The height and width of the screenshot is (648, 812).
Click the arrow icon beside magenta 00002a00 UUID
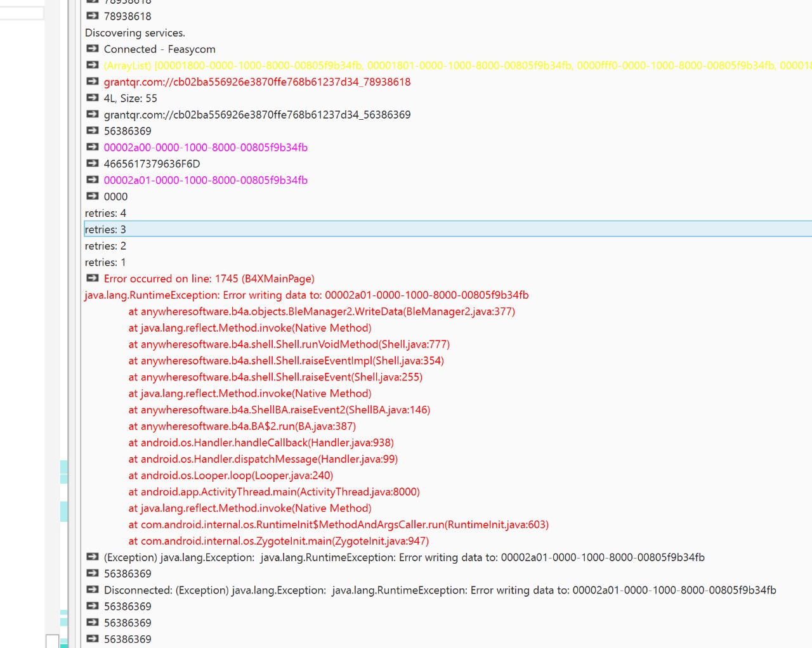(x=93, y=147)
